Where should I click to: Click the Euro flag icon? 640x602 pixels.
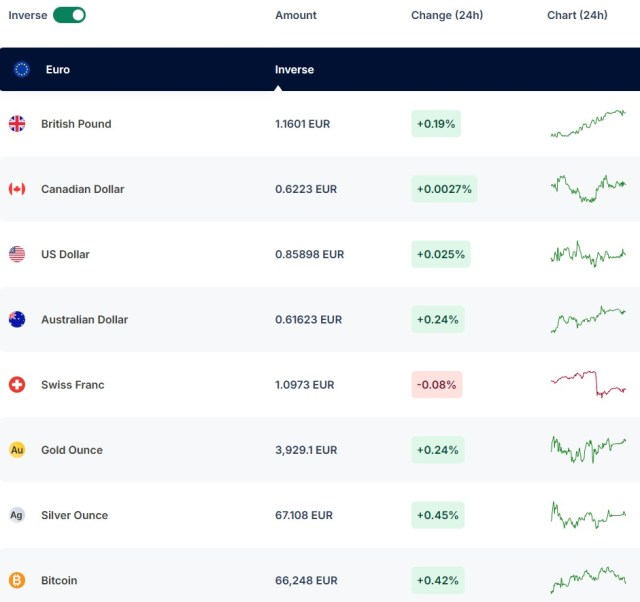click(22, 69)
